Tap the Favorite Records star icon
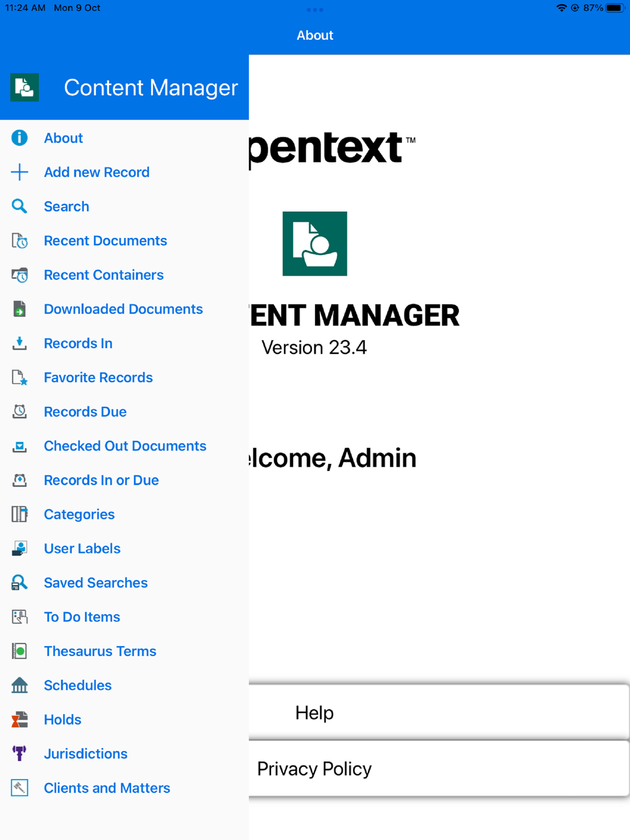630x840 pixels. [x=20, y=377]
